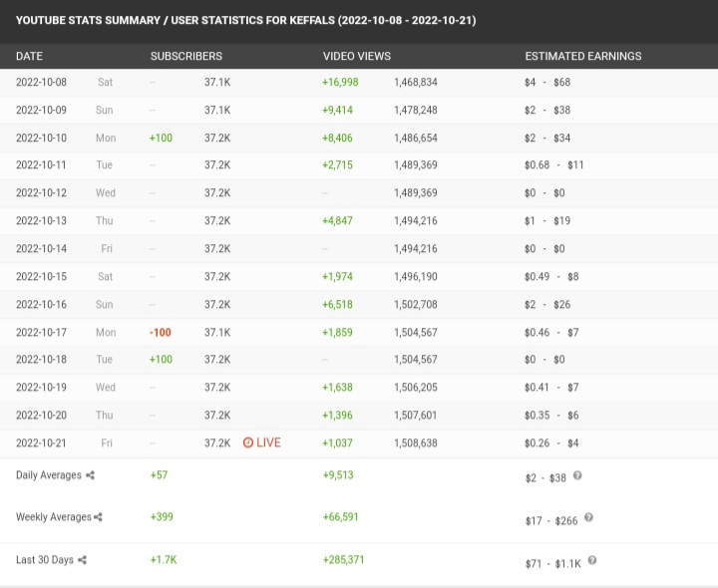Select the date 2022-10-09
The width and height of the screenshot is (718, 588).
coord(41,111)
